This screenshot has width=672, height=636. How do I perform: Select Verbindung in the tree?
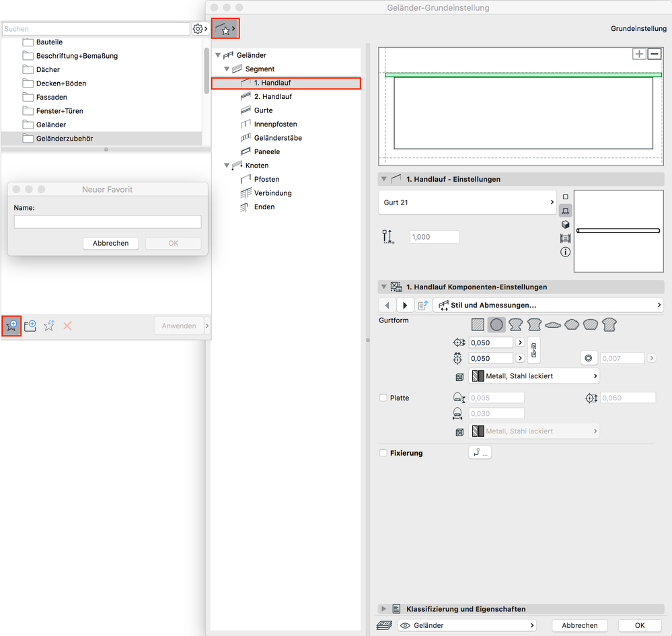click(x=272, y=193)
